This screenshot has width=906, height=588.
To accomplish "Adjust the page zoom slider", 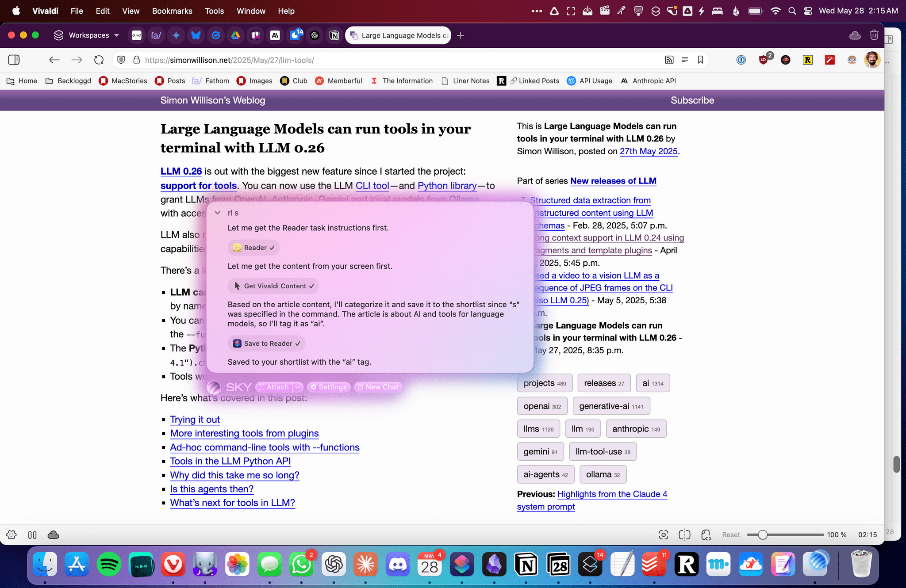I will point(785,535).
